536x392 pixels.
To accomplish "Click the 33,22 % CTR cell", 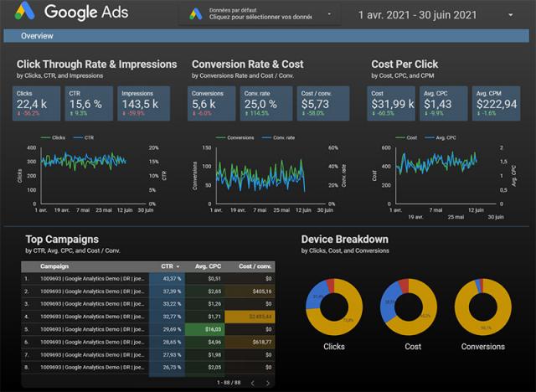I will 167,304.
